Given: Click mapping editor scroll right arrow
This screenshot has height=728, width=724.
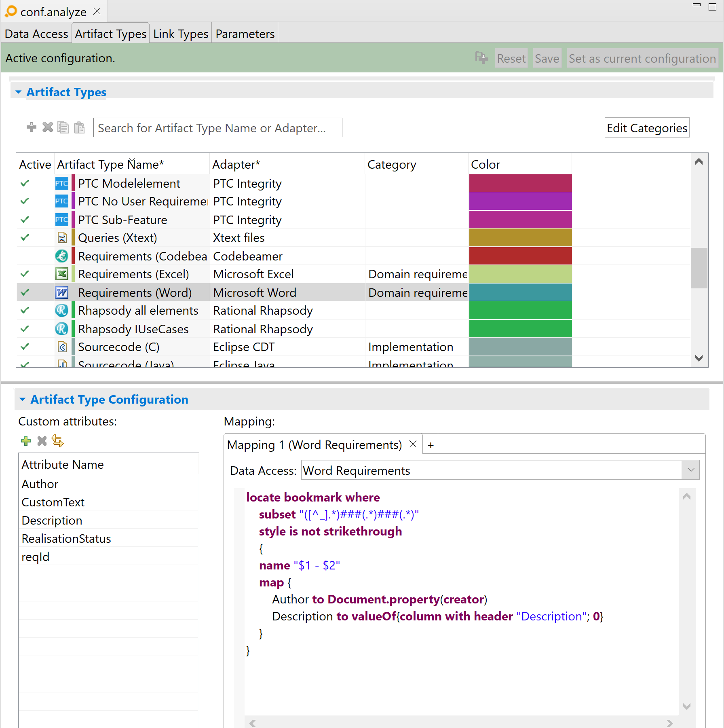Looking at the screenshot, I should [x=670, y=723].
